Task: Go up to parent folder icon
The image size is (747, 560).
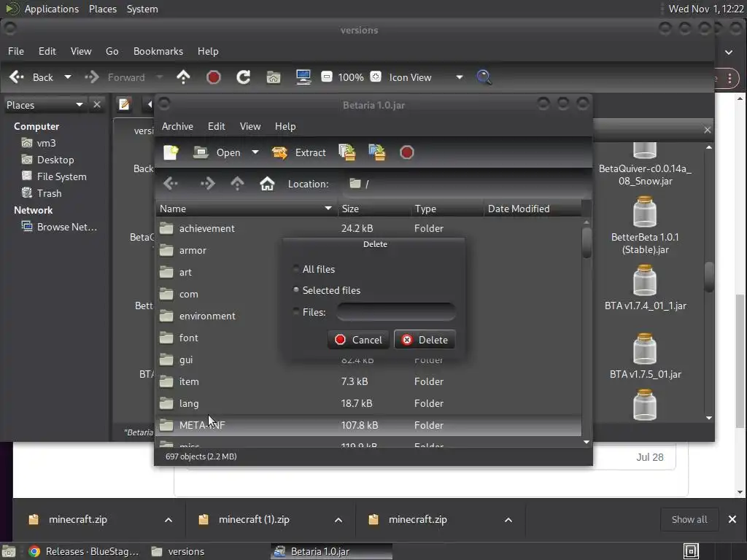Action: point(183,77)
